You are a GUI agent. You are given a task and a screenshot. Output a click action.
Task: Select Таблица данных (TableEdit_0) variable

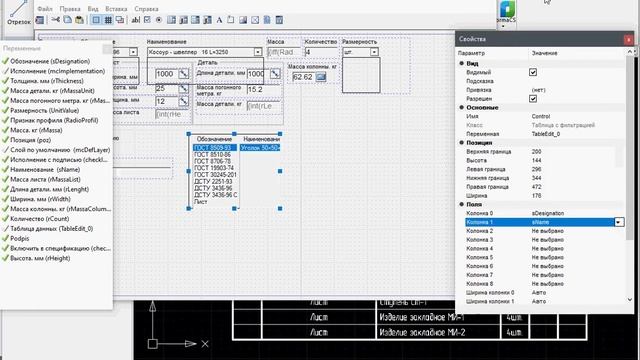[51, 229]
